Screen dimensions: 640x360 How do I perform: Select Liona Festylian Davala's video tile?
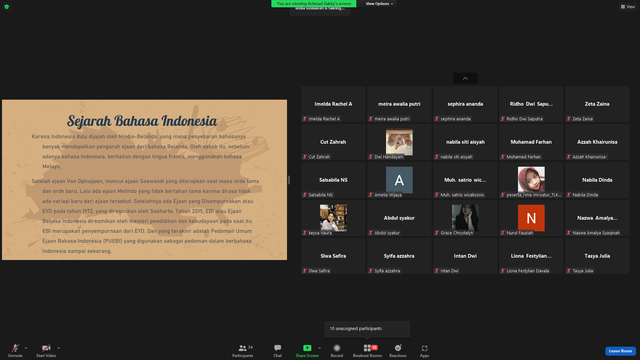point(531,256)
